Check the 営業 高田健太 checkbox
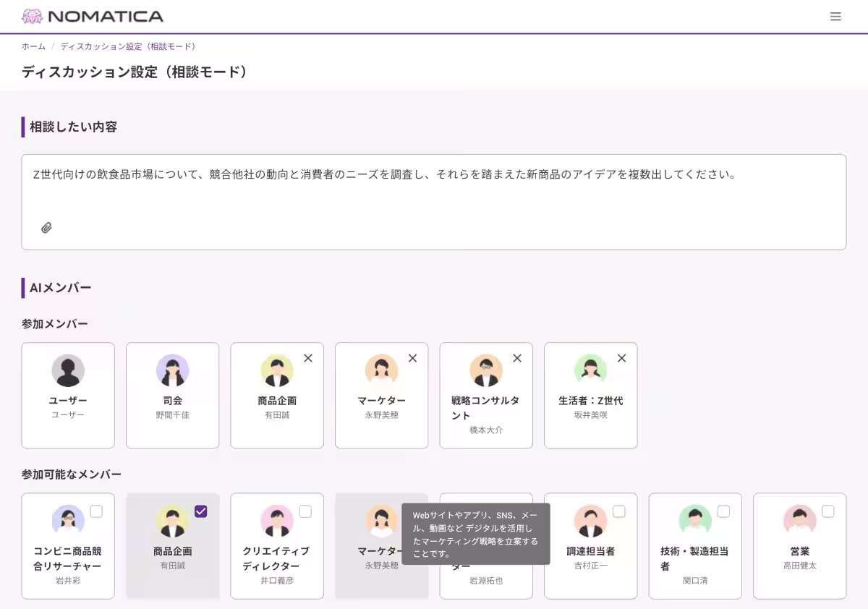The height and width of the screenshot is (609, 868). coord(827,511)
